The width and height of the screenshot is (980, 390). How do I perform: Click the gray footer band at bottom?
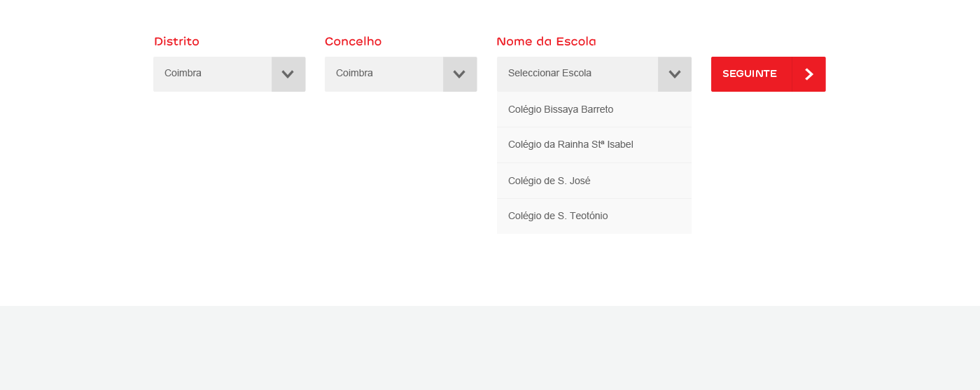pos(490,348)
